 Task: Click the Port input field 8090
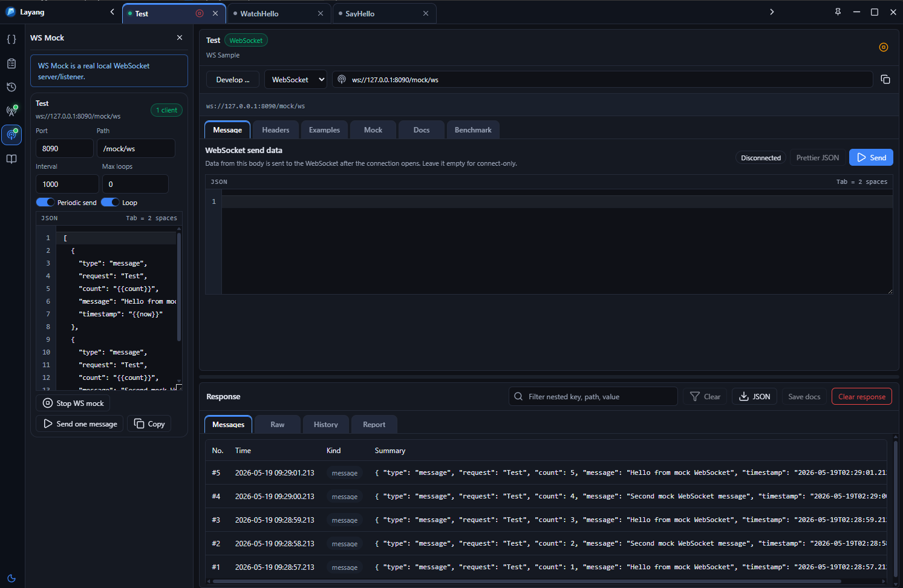[65, 148]
